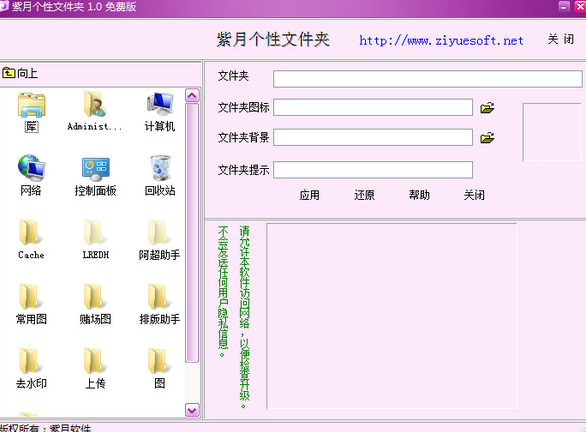Click 关闭 button below the fields
The height and width of the screenshot is (432, 586).
coord(474,195)
